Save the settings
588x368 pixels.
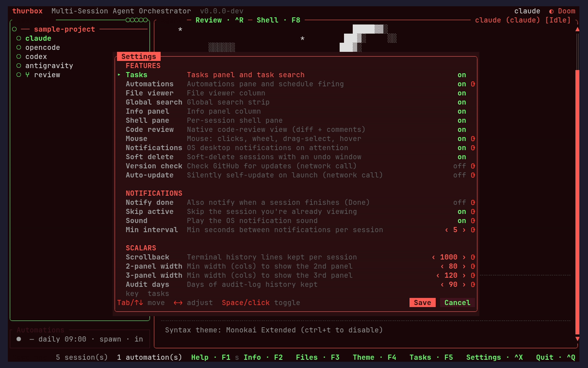(x=423, y=303)
